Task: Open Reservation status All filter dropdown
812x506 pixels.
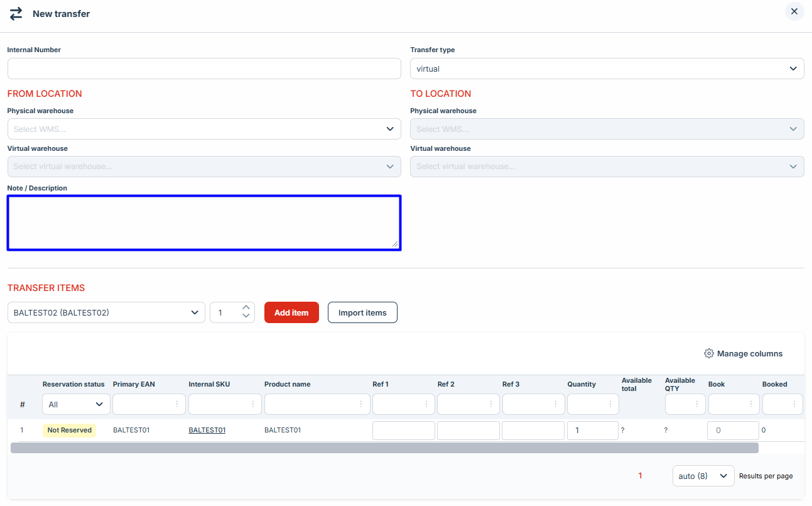Action: (76, 404)
